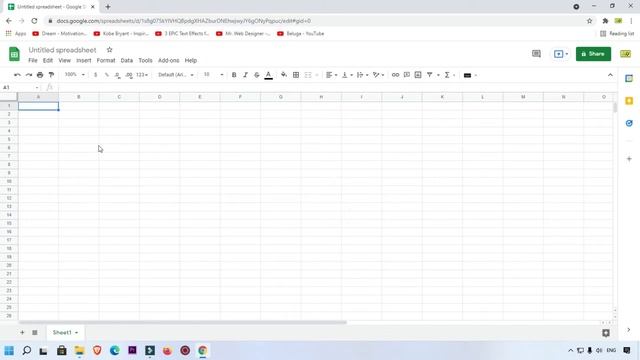This screenshot has height=360, width=640.
Task: Toggle italic formatting
Action: (x=245, y=75)
